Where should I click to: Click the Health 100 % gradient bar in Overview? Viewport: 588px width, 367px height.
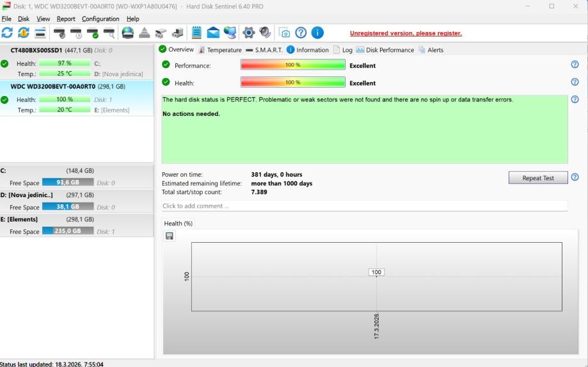click(x=292, y=82)
